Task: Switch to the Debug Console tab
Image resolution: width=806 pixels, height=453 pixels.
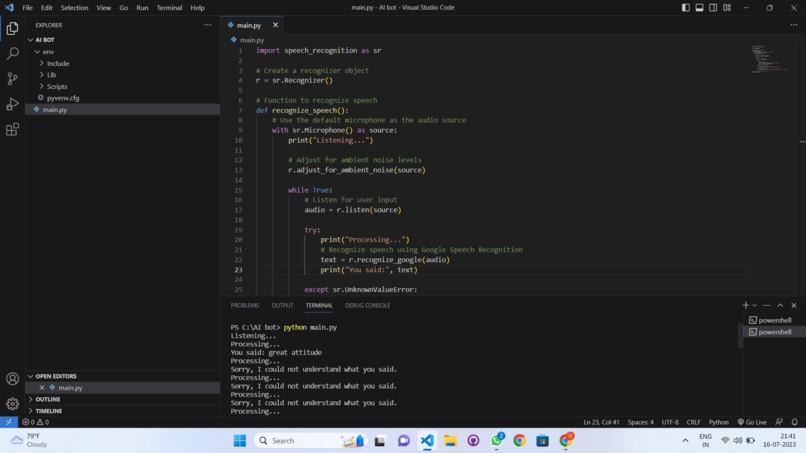Action: (368, 305)
